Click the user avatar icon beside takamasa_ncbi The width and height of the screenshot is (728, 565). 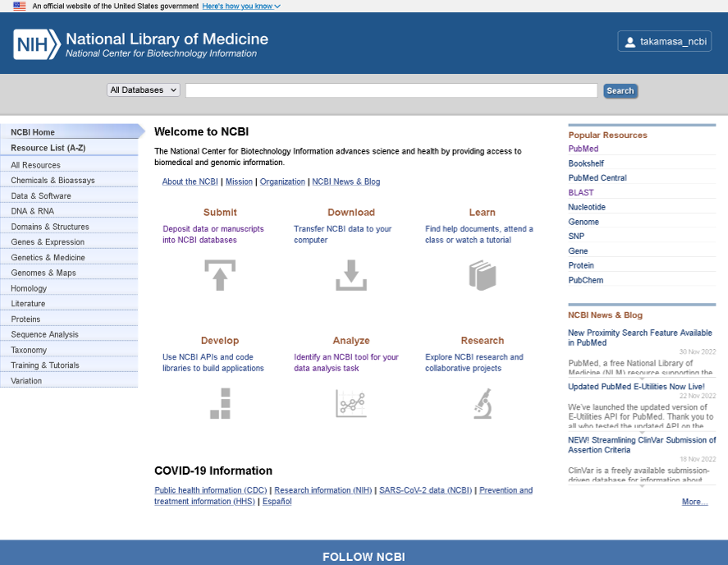click(630, 42)
